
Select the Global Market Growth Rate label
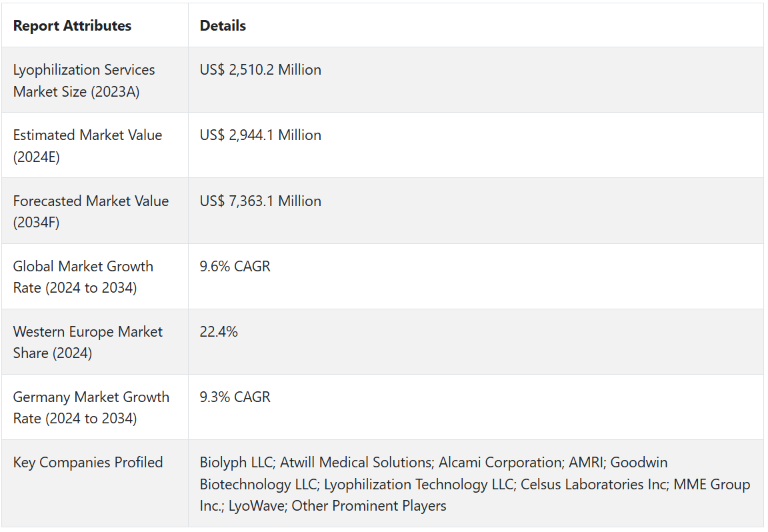83,277
